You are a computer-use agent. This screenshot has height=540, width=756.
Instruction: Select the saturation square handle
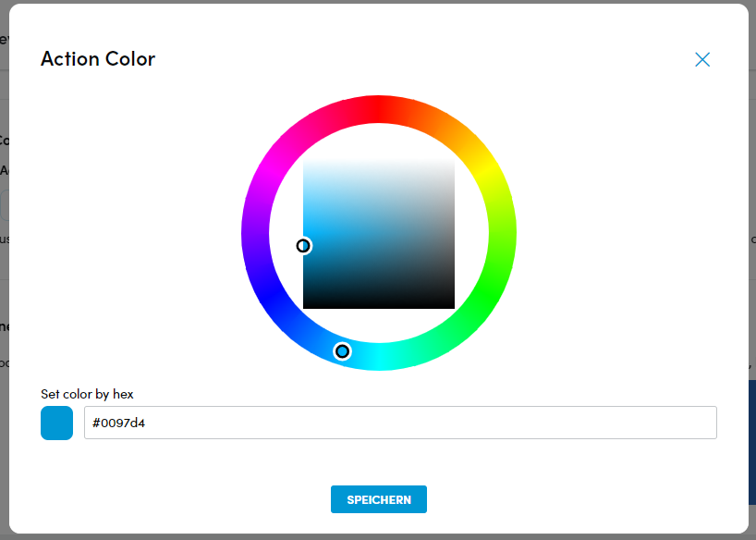(x=303, y=246)
